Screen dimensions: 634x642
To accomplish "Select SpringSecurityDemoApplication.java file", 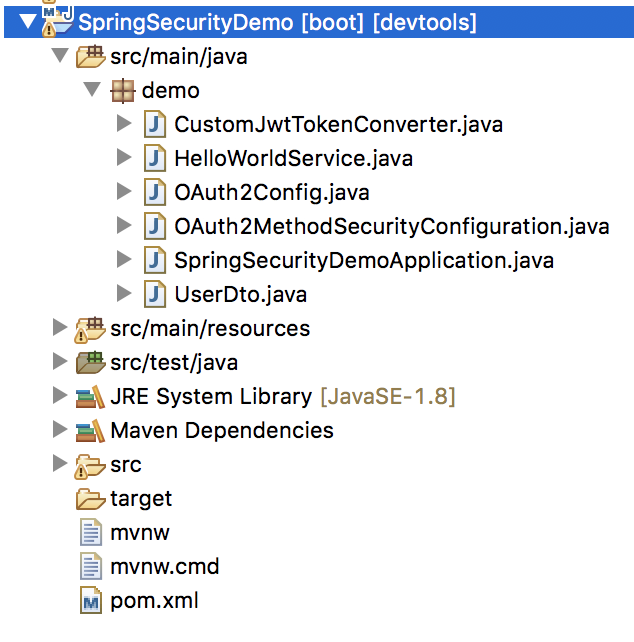I will (364, 260).
